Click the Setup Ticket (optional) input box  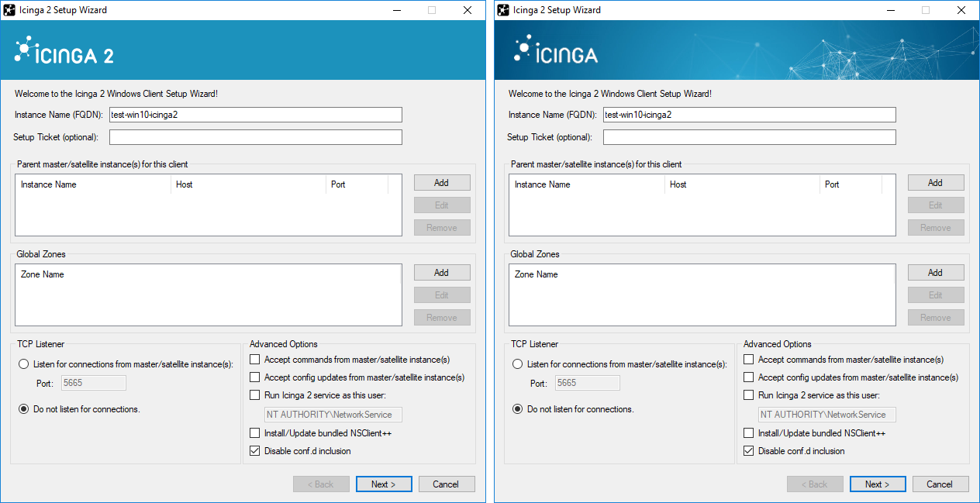coord(255,136)
